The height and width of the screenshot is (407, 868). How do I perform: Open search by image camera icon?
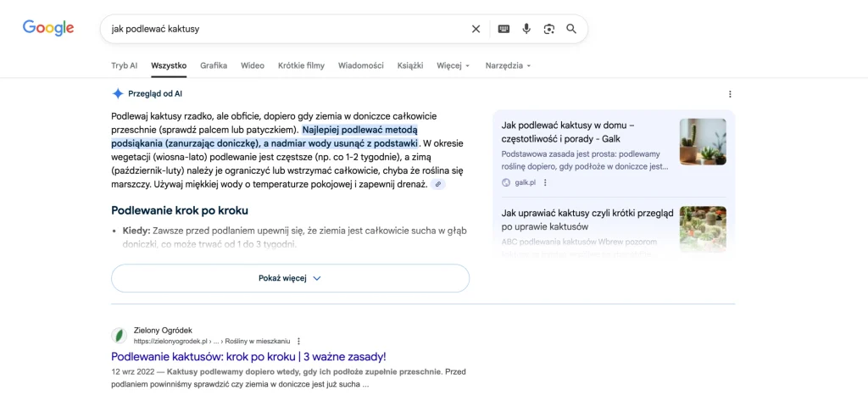coord(548,29)
